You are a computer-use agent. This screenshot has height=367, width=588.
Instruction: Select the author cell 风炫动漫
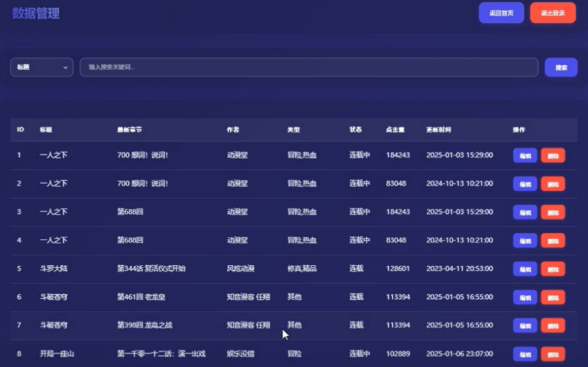pyautogui.click(x=241, y=268)
